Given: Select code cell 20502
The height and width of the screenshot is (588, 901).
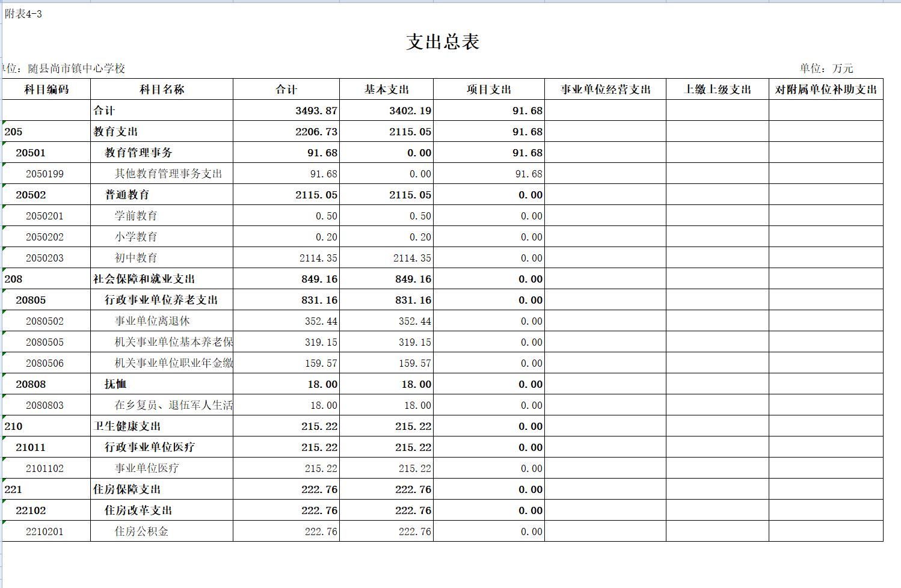Looking at the screenshot, I should [46, 195].
